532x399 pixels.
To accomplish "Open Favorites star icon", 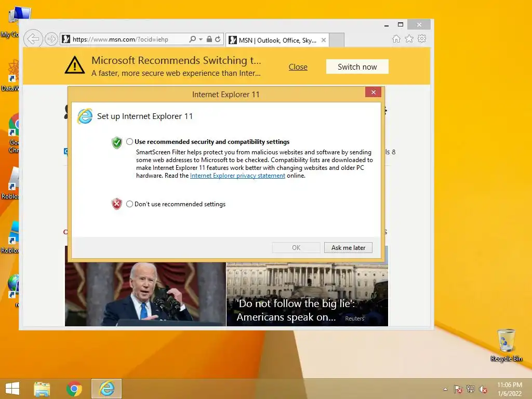I will click(x=409, y=39).
